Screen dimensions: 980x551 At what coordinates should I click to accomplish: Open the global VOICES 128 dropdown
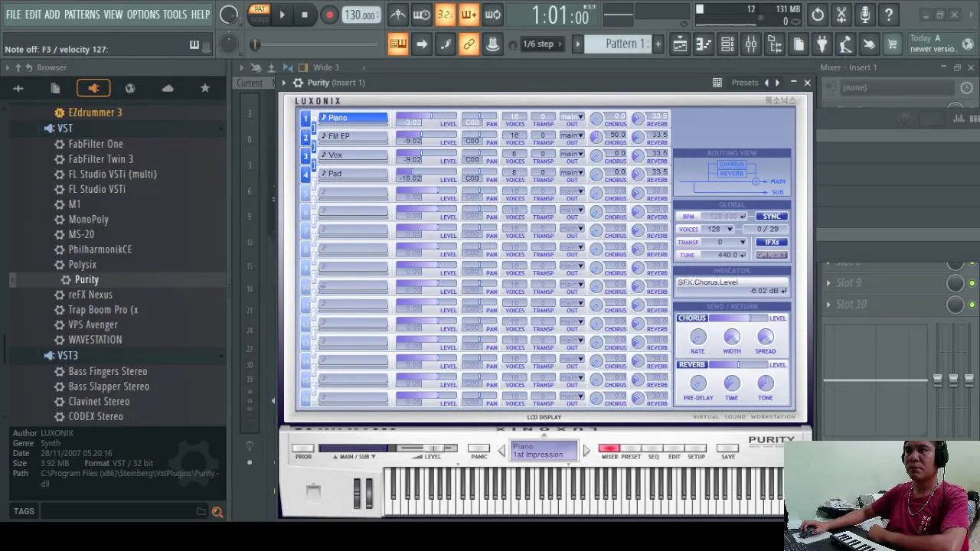coord(717,230)
